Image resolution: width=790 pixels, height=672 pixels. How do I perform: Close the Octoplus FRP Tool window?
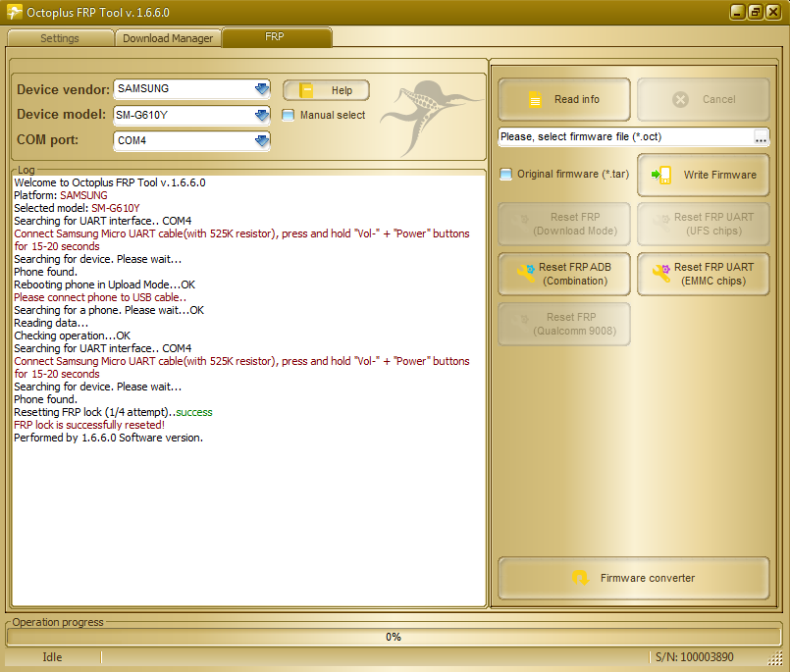773,12
